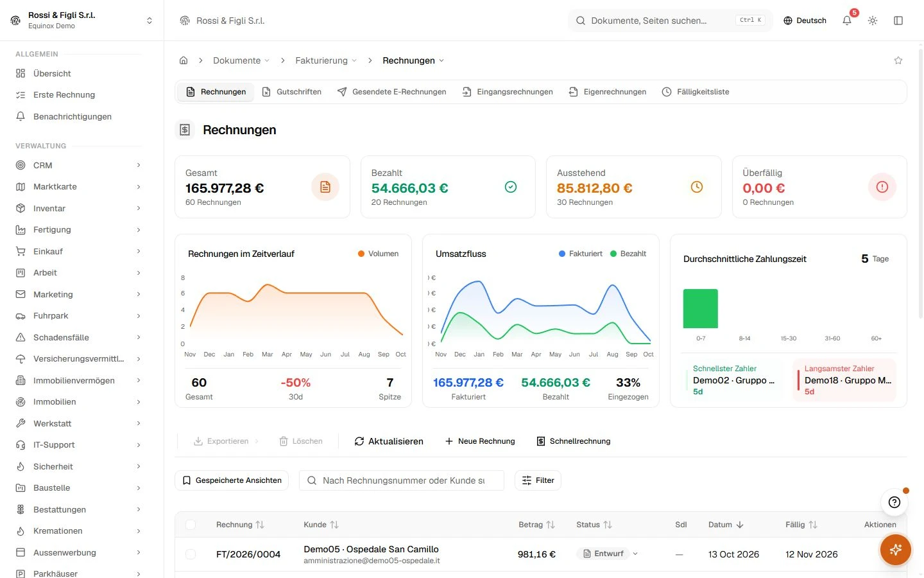Click the Rechnungen page title icon
This screenshot has width=924, height=578.
(185, 130)
